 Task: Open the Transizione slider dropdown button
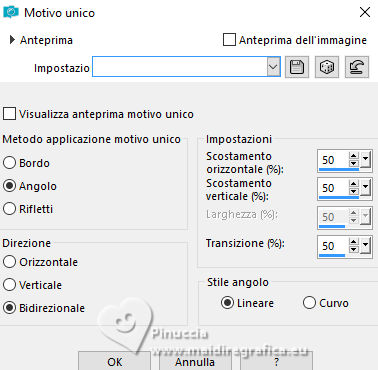point(366,246)
